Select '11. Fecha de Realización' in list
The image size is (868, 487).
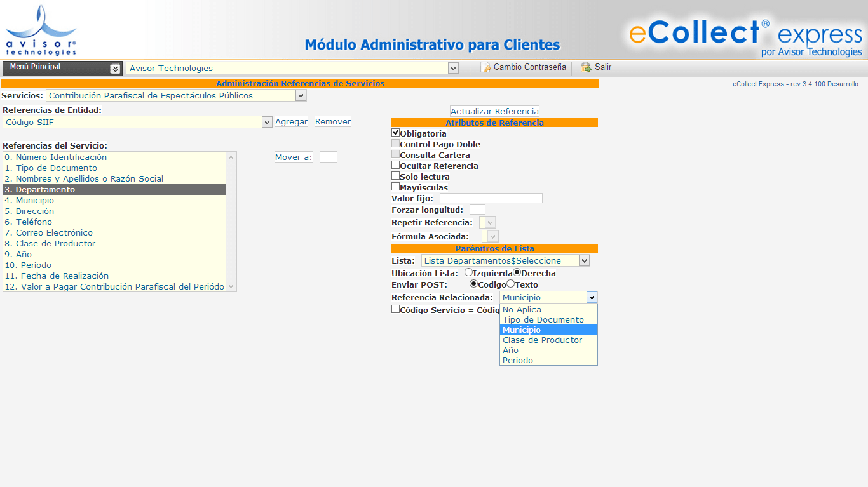pos(114,276)
